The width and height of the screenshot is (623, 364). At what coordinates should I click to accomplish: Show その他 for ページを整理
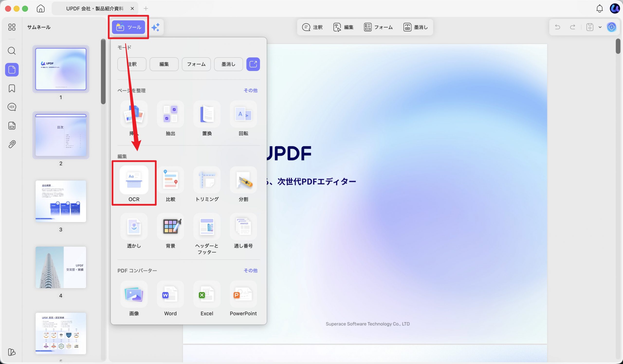pyautogui.click(x=250, y=90)
